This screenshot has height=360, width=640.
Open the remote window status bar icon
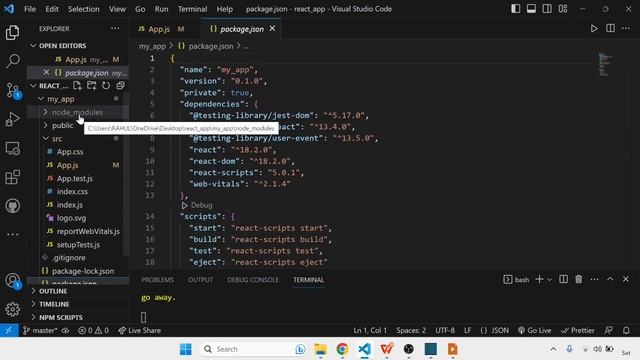9,330
